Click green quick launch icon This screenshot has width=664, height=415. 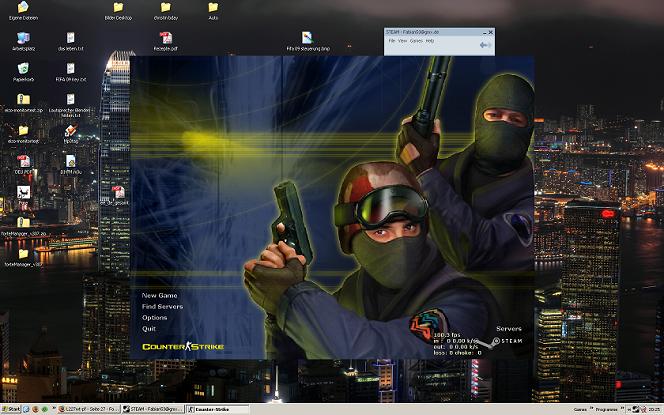[x=44, y=409]
